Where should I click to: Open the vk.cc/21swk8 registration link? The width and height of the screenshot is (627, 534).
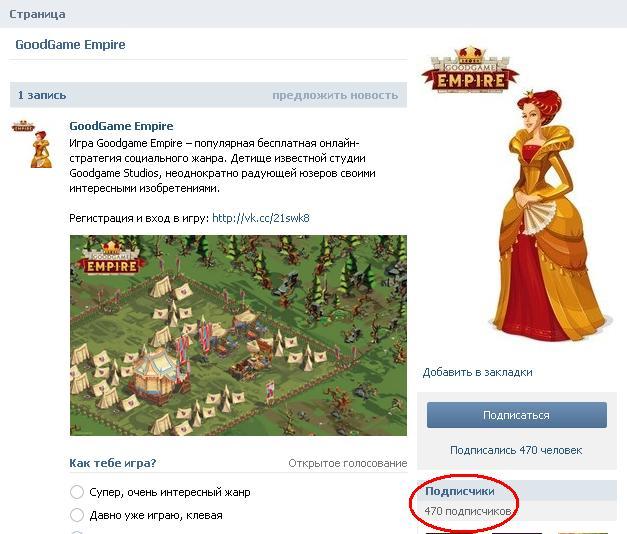point(261,218)
